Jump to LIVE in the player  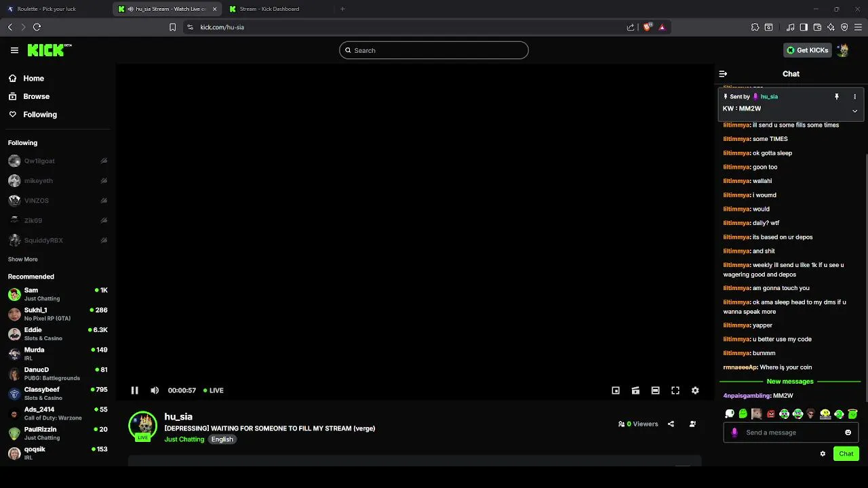point(214,390)
